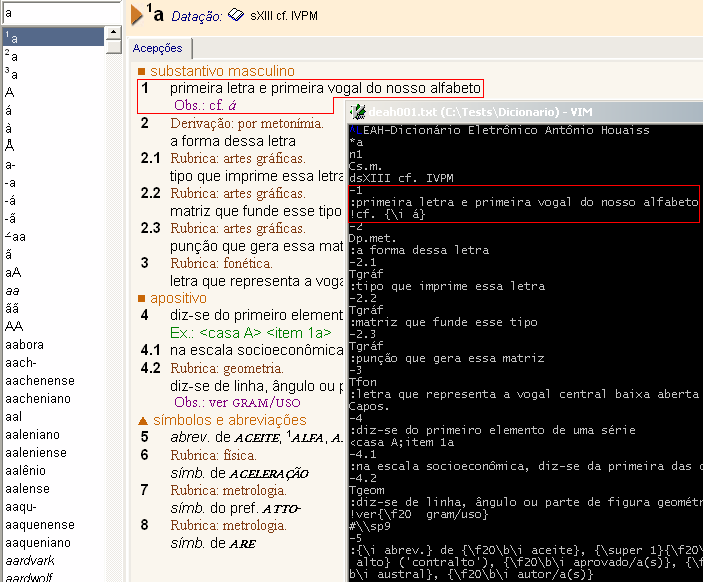Viewport: 703px width, 582px height.
Task: Click the book icon beside Datação
Action: [236, 15]
